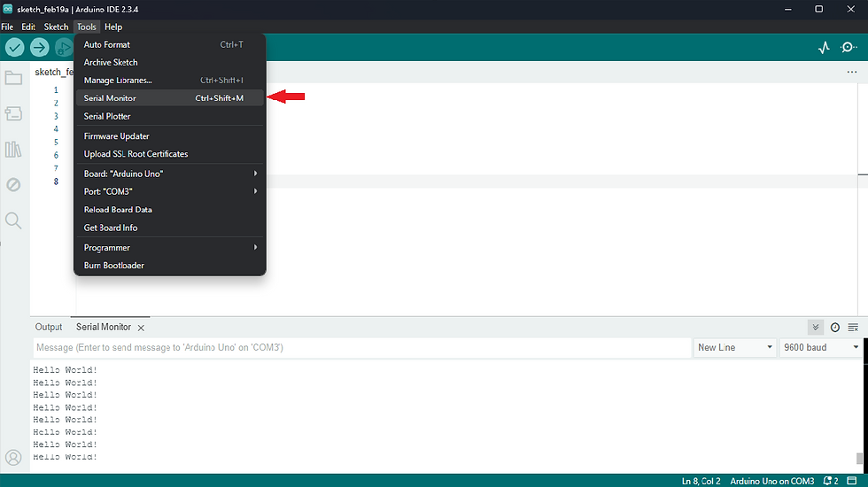Viewport: 868px width, 487px height.
Task: Open the Help menu
Action: [x=113, y=27]
